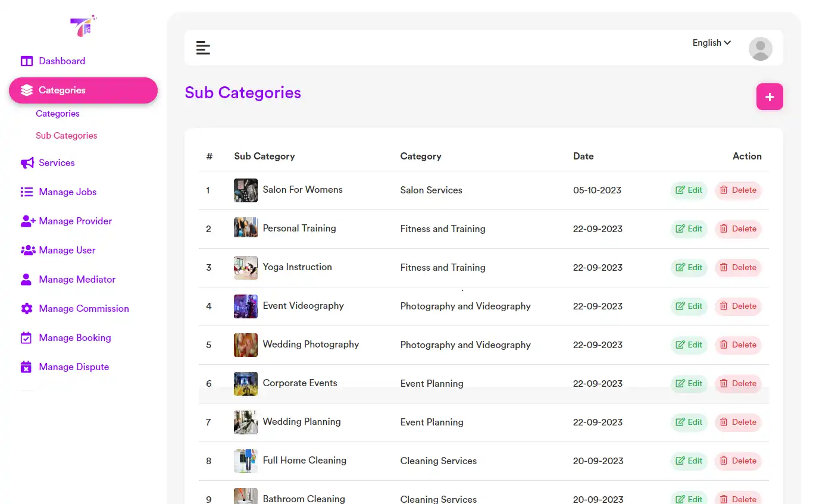Open the English language dropdown
The width and height of the screenshot is (813, 504).
(711, 42)
